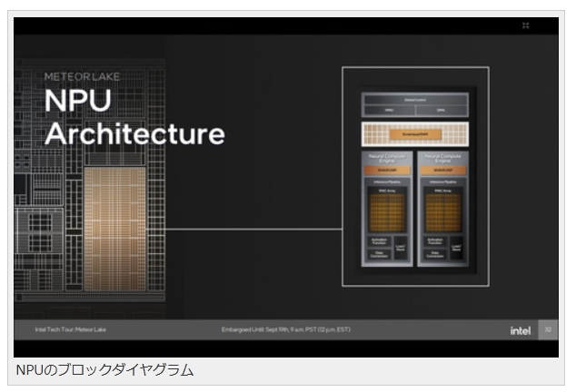Image resolution: width=576 pixels, height=392 pixels.
Task: Click the right Load/Store block
Action: [458, 249]
